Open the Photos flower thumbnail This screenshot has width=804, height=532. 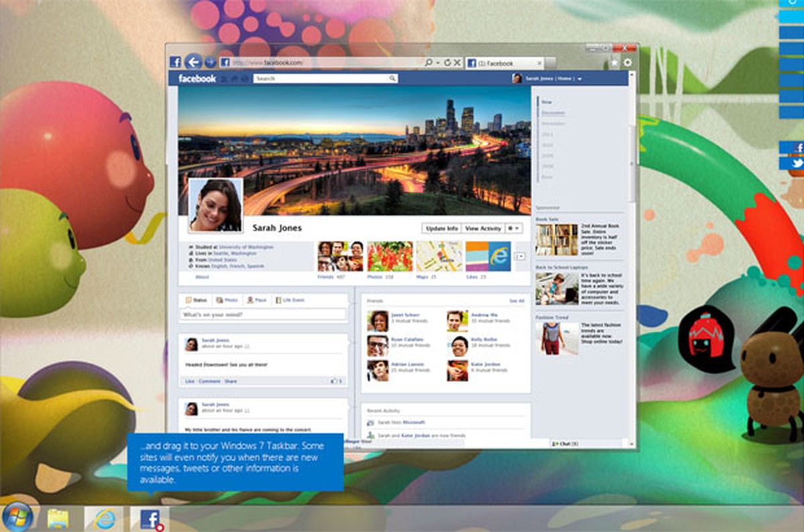tap(391, 257)
